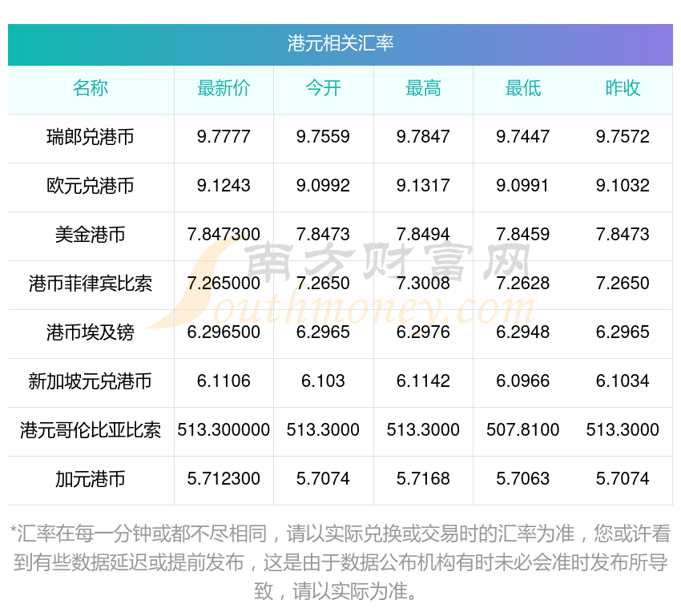Select latest price 6.1106
Image resolution: width=681 pixels, height=616 pixels.
(224, 381)
